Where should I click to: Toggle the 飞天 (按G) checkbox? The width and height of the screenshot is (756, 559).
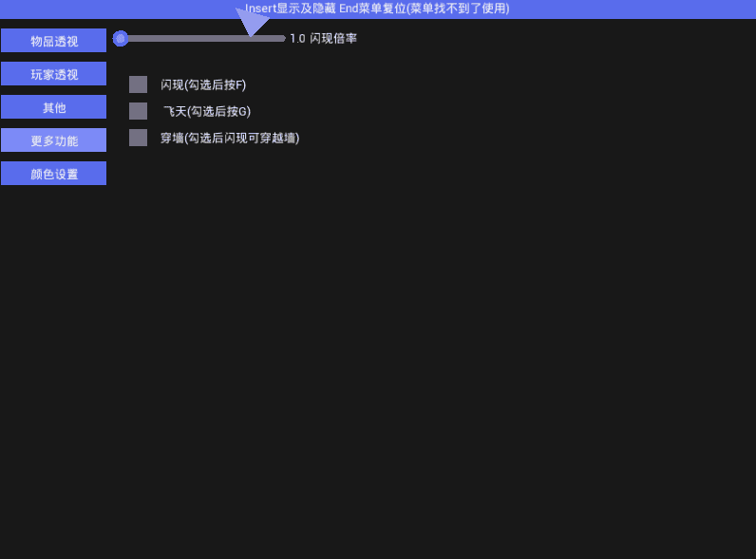[138, 111]
